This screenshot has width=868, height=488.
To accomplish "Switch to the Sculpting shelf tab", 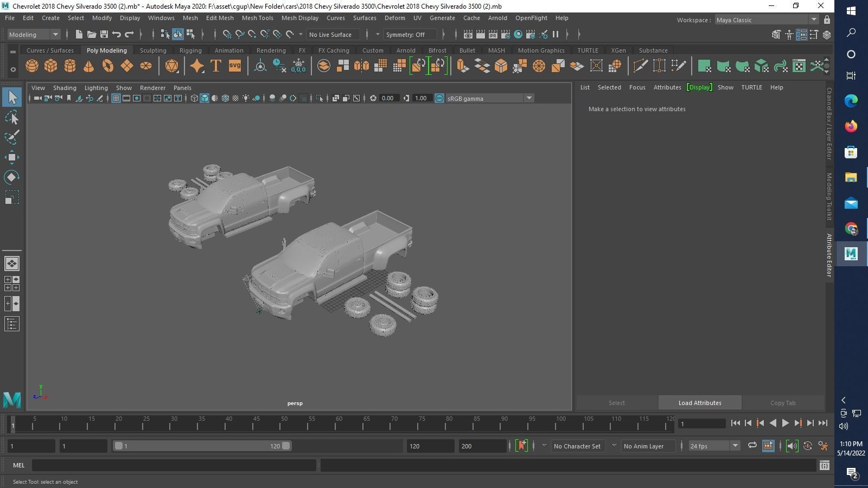I will [x=153, y=50].
